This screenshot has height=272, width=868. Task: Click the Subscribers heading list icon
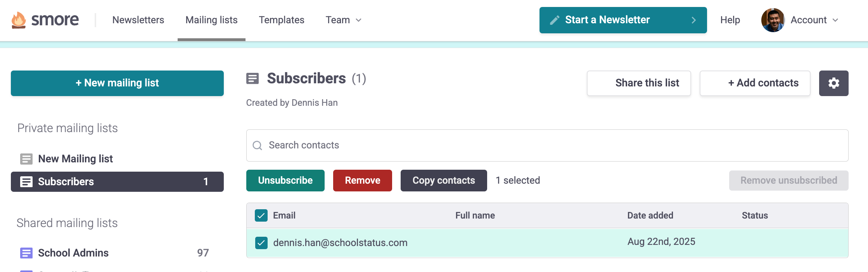252,79
